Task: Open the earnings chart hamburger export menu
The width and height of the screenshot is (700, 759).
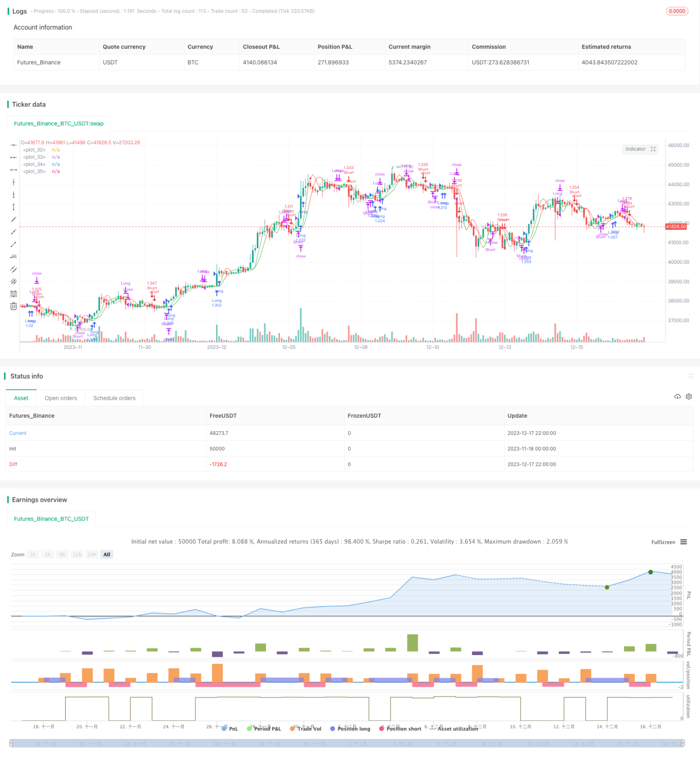Action: (x=683, y=542)
